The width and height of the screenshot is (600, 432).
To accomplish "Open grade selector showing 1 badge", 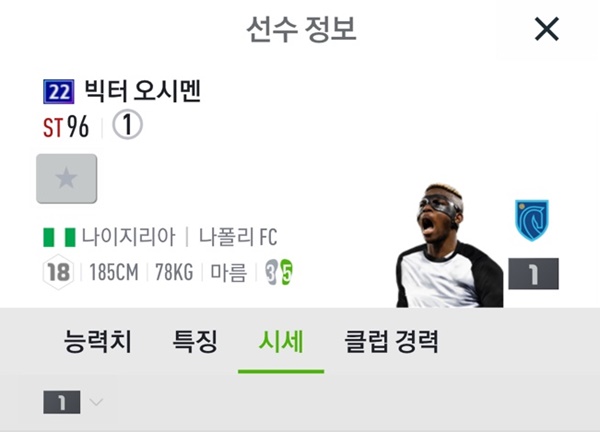I will 62,402.
